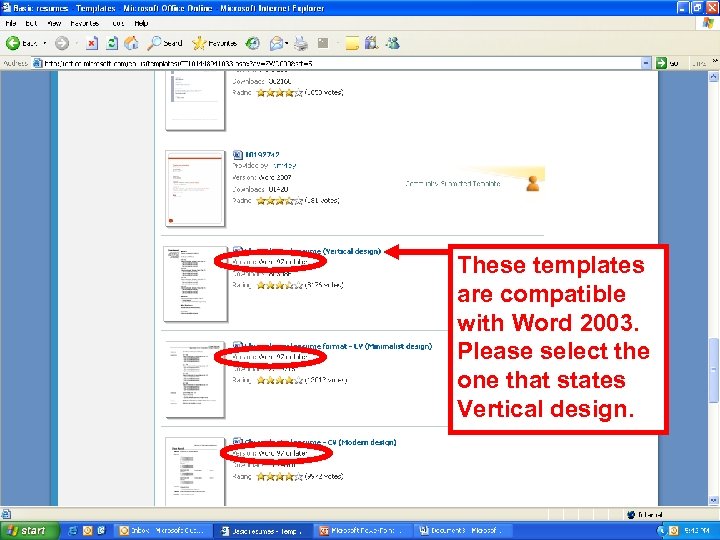Expand the Mail icon dropdown arrow
The height and width of the screenshot is (540, 720).
287,43
